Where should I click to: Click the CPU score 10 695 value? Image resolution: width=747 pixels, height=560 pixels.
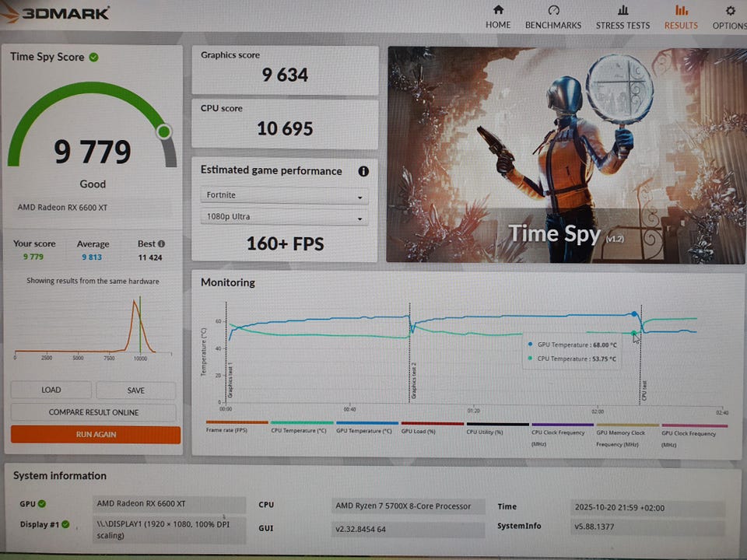[285, 128]
